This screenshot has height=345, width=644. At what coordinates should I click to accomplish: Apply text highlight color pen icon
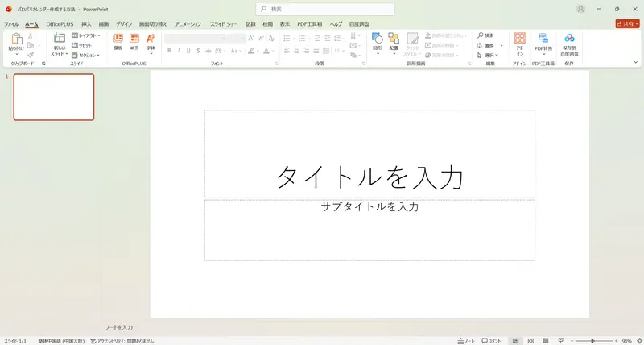(251, 51)
